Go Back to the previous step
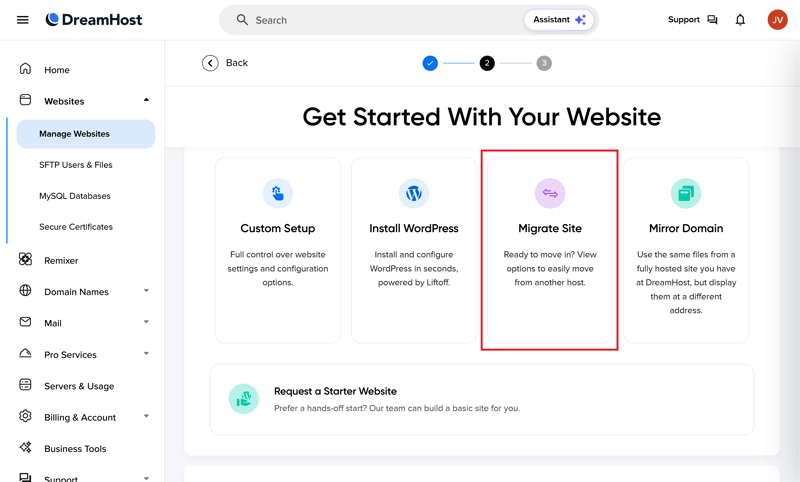Viewport: 800px width, 482px height. 237,63
